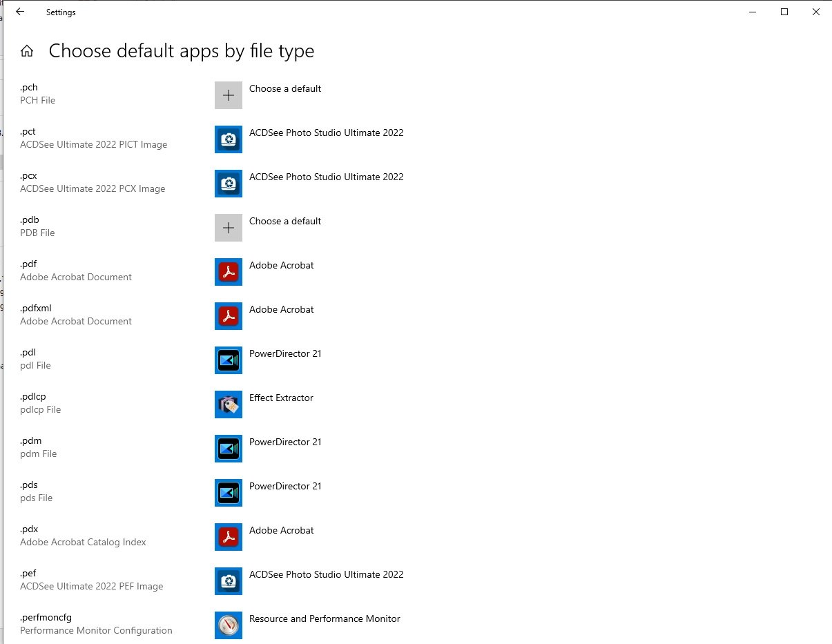Click the .pdf extension text
This screenshot has width=832, height=644.
[28, 264]
